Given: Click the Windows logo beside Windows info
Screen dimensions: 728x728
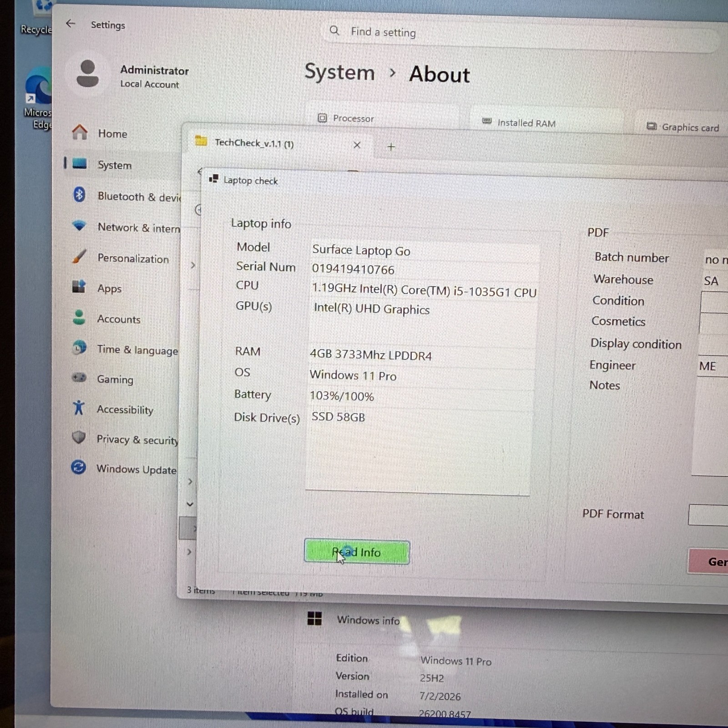Looking at the screenshot, I should coord(314,619).
